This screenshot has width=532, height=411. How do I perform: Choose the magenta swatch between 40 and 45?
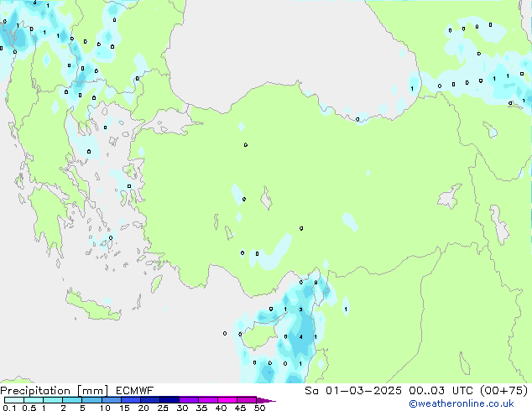coord(227,400)
